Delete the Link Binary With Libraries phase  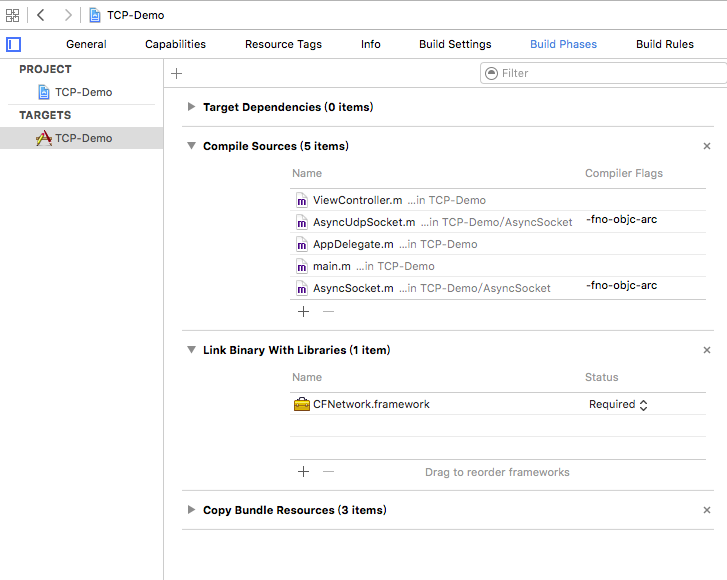[x=707, y=350]
